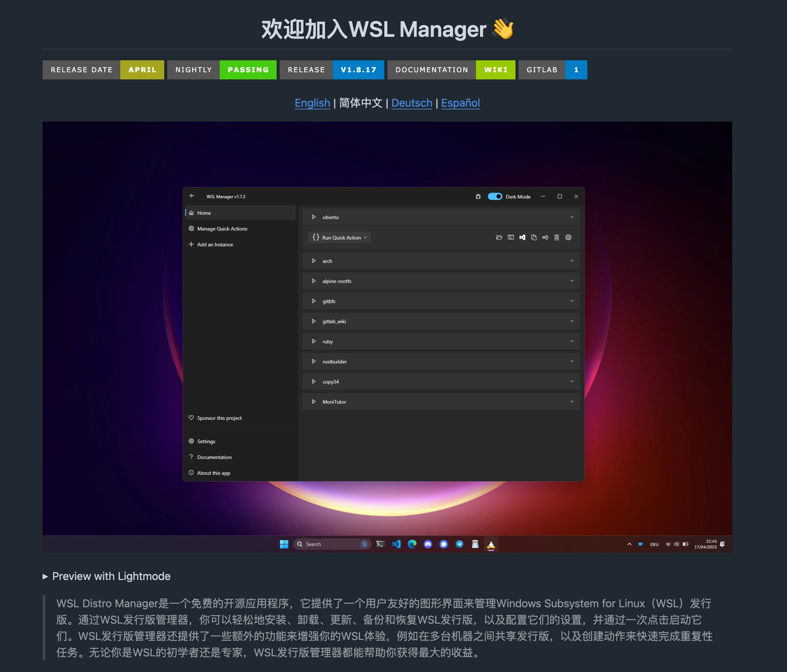This screenshot has height=672, width=787.
Task: Collapse the ubuntu row chevron
Action: point(572,217)
